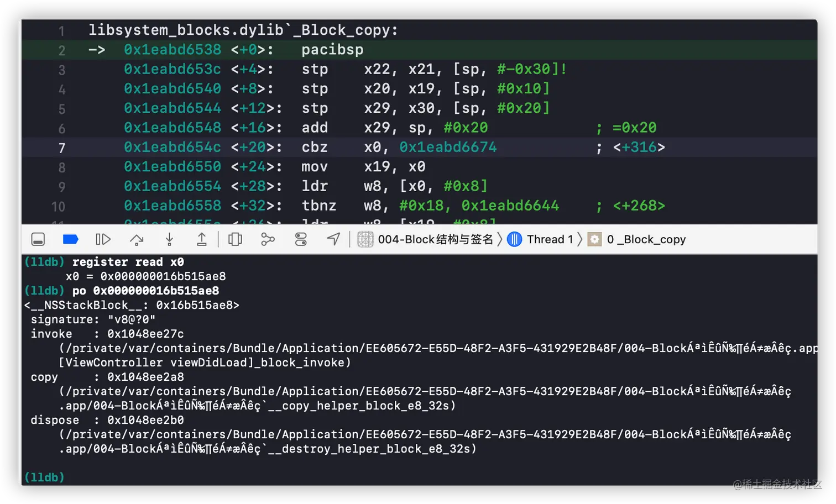Image resolution: width=836 pixels, height=504 pixels.
Task: Click the <__NSStackBlock__: 0x16b515ae8> output line
Action: 132,305
